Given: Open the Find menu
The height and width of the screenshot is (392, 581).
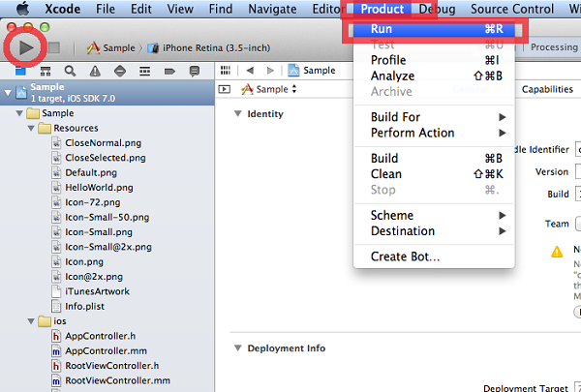Looking at the screenshot, I should [221, 9].
